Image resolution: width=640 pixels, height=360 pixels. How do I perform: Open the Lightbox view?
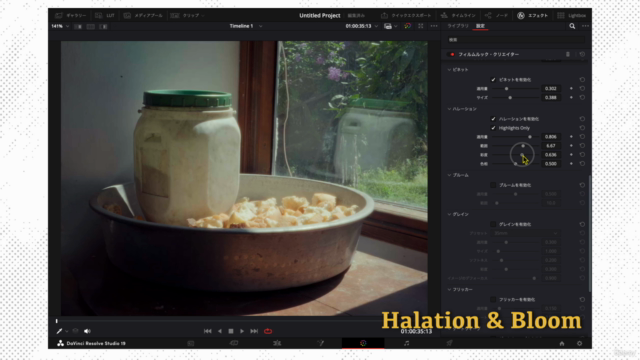coord(571,16)
